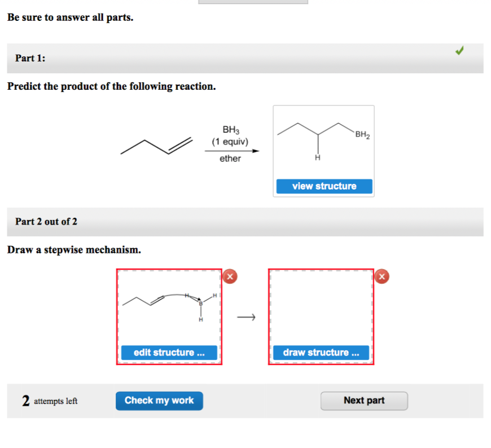491x448 pixels.
Task: Click the red X on the empty drawing box
Action: 383,276
